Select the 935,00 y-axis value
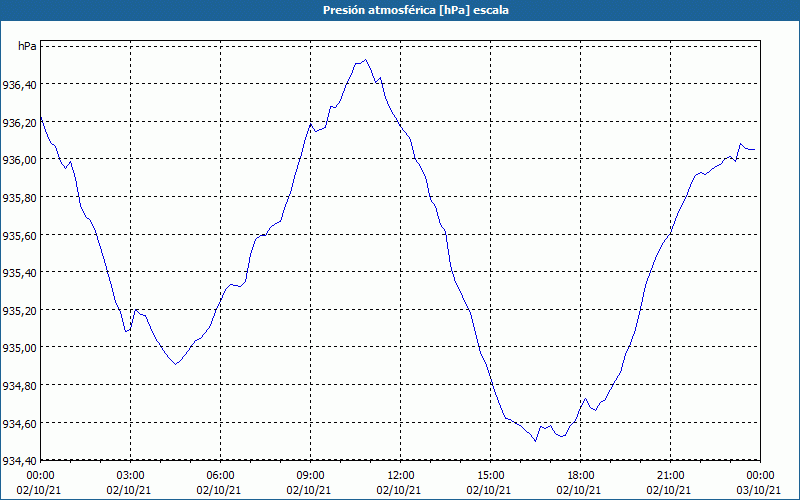The height and width of the screenshot is (500, 800). (19, 348)
